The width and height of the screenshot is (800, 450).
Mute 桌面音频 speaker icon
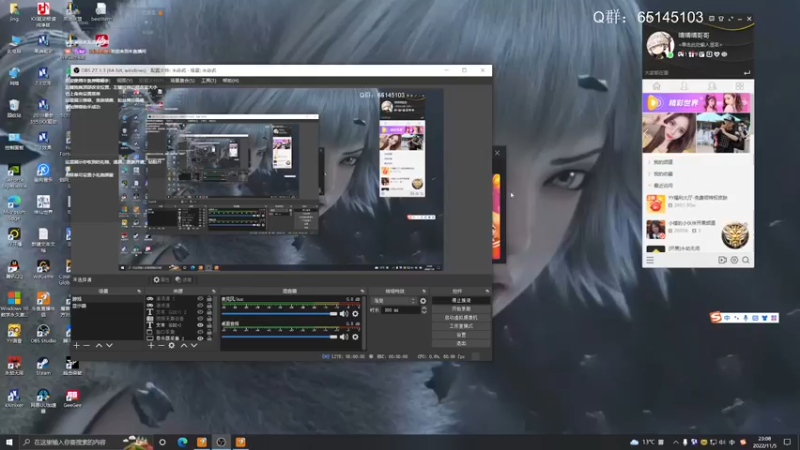(x=344, y=337)
